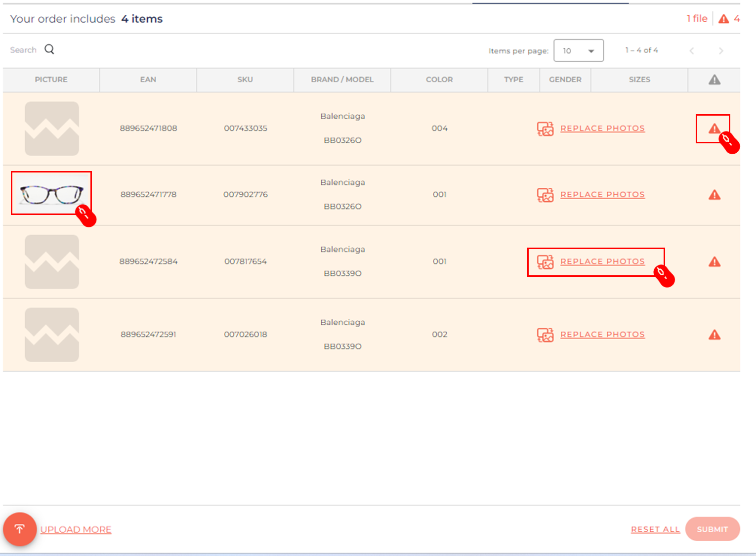Open the eyeglasses product thumbnail
The width and height of the screenshot is (756, 556).
coord(51,193)
